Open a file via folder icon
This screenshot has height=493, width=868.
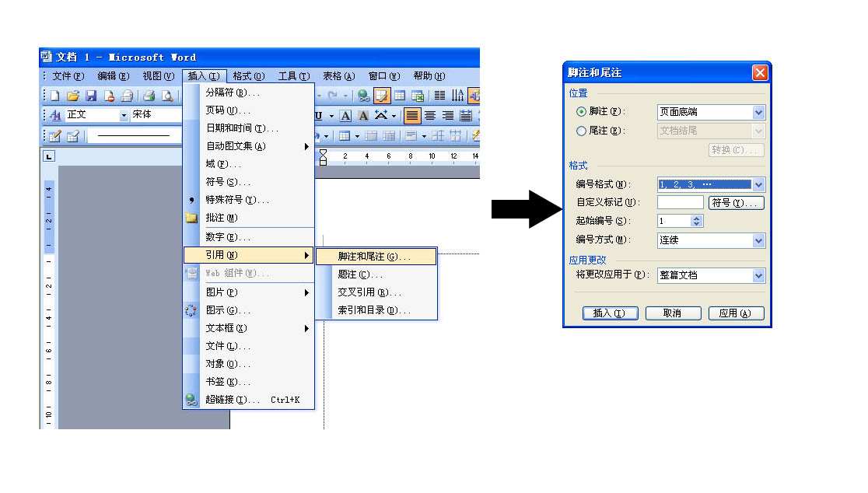coord(73,96)
